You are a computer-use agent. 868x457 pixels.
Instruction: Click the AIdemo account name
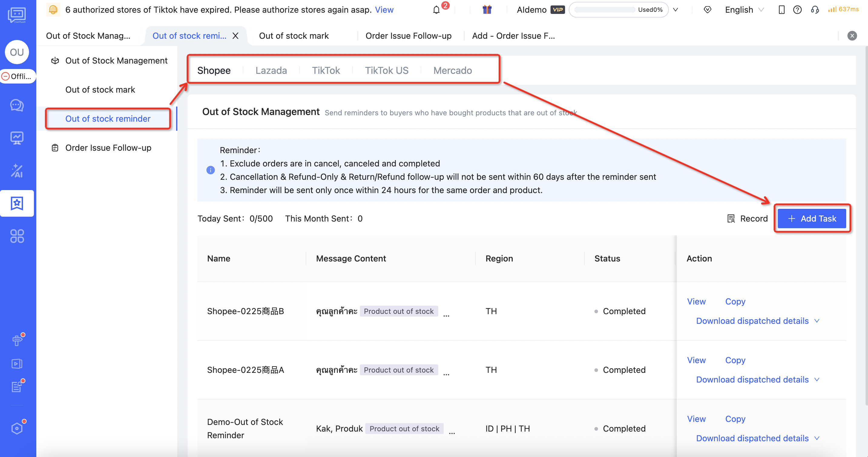(531, 10)
